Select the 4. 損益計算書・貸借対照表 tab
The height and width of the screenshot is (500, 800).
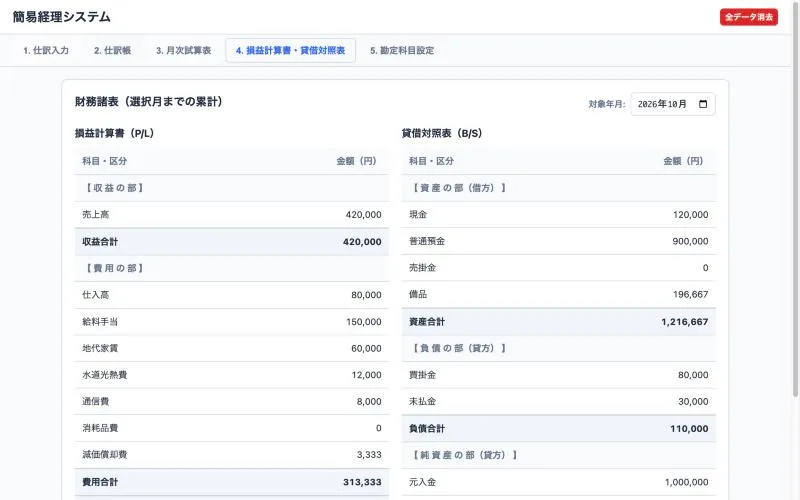(290, 51)
